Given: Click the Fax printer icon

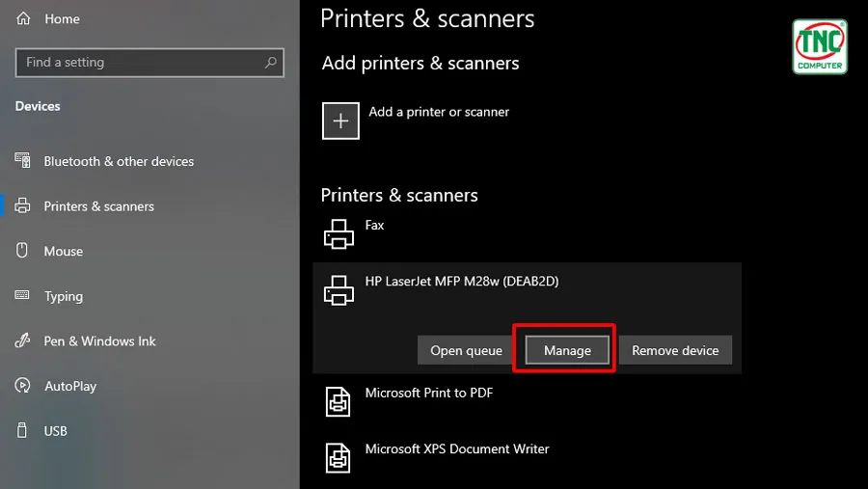Looking at the screenshot, I should coord(339,233).
